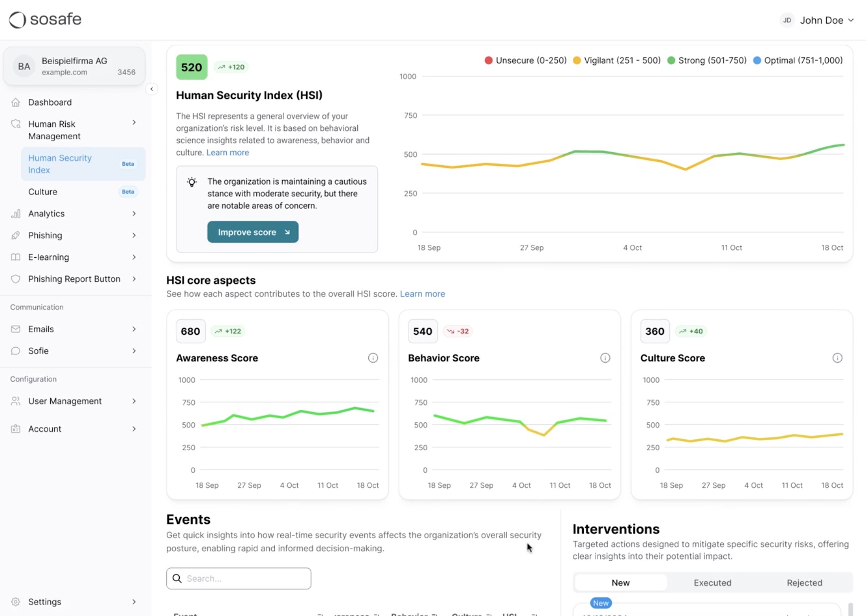Expand the Settings menu chevron
Screen dimensions: 866x616
pyautogui.click(x=134, y=602)
